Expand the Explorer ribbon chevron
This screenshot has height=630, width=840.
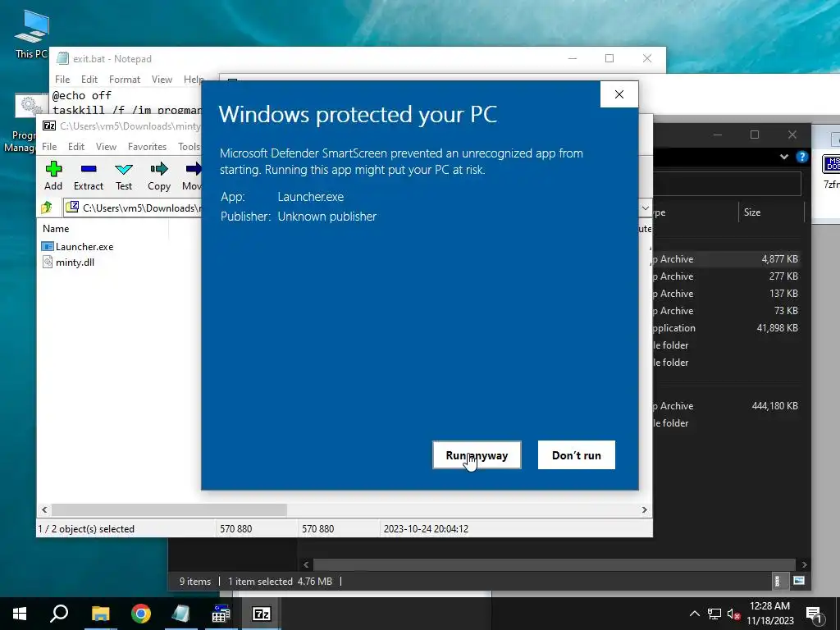pyautogui.click(x=783, y=157)
